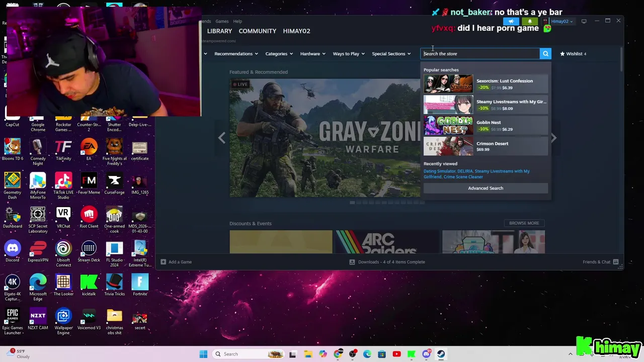Screen dimensions: 644x362
Task: Select ExpressVPN desktop icon
Action: coord(38,251)
